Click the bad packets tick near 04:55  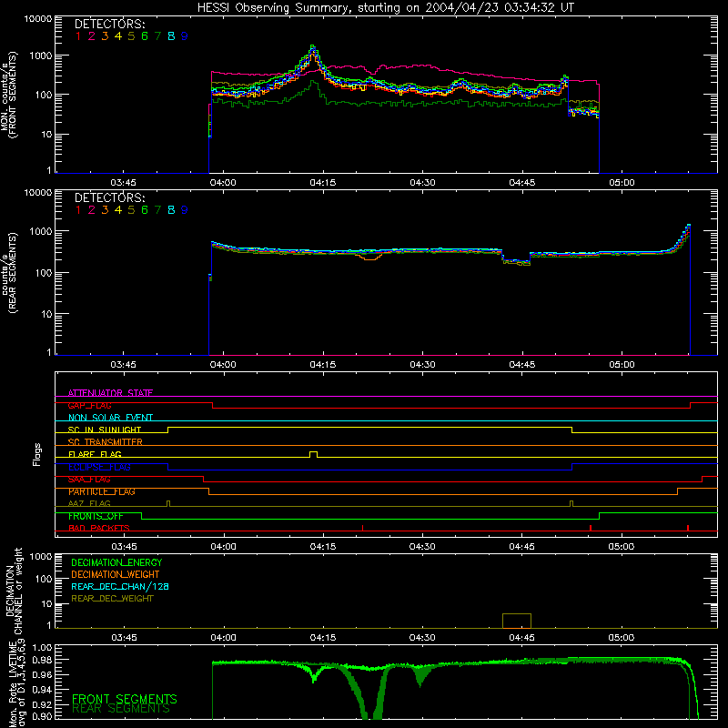[x=590, y=528]
